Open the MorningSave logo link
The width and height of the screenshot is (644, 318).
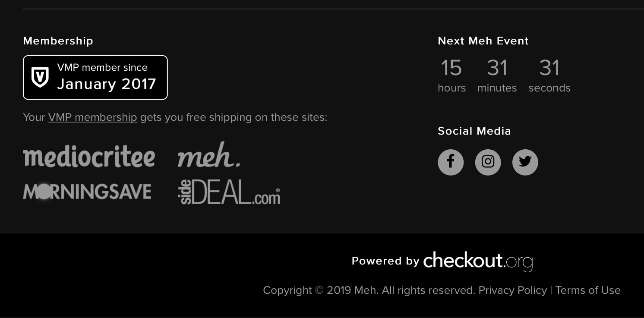[87, 192]
